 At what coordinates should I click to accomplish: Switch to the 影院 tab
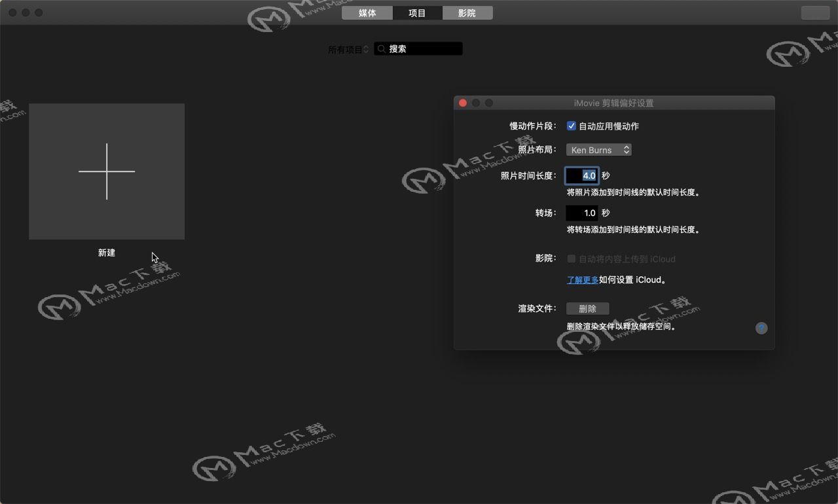click(467, 13)
